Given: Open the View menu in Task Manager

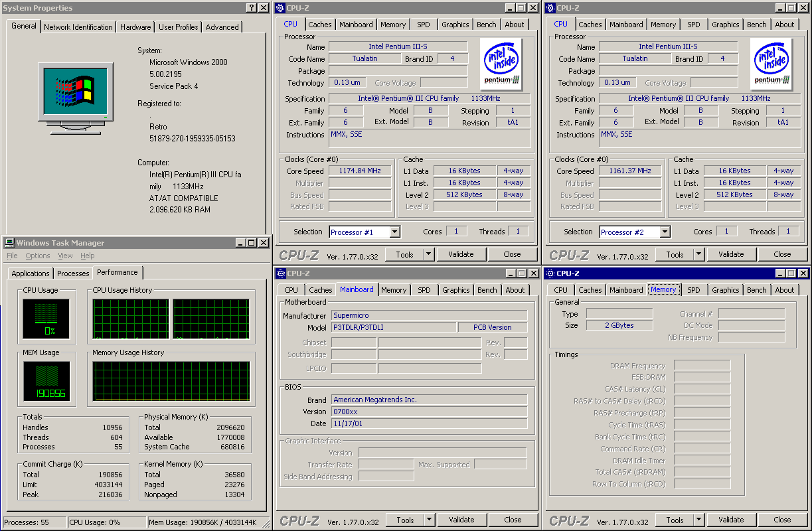Looking at the screenshot, I should 65,256.
